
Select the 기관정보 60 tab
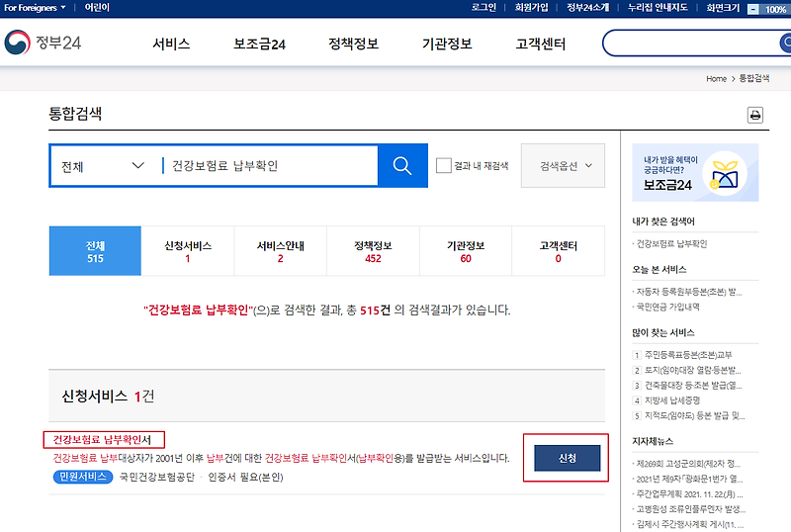point(466,251)
